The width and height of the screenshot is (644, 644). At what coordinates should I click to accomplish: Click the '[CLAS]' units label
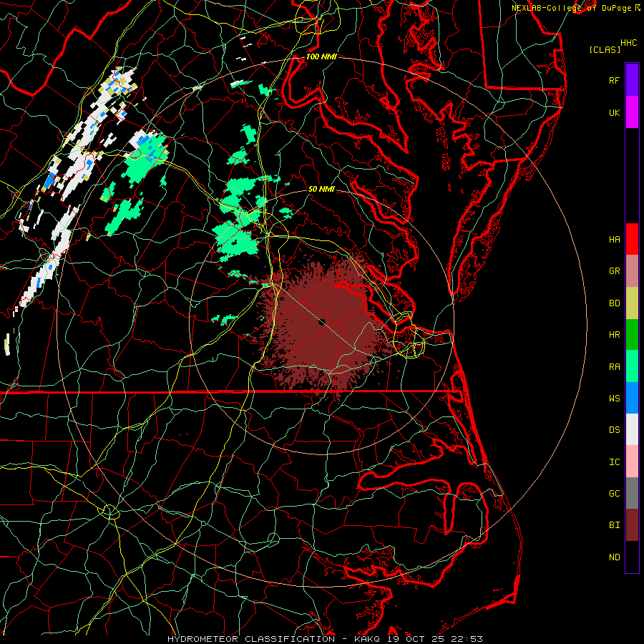tap(605, 49)
